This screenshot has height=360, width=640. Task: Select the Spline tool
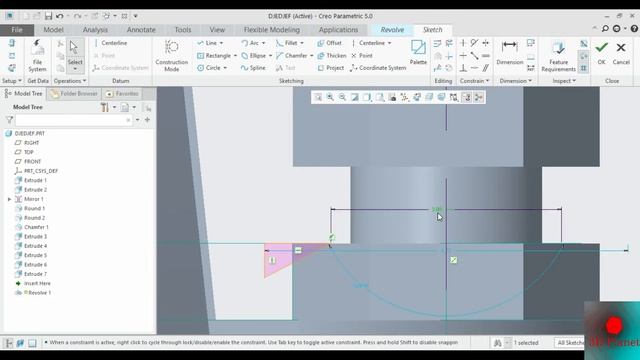tap(253, 68)
